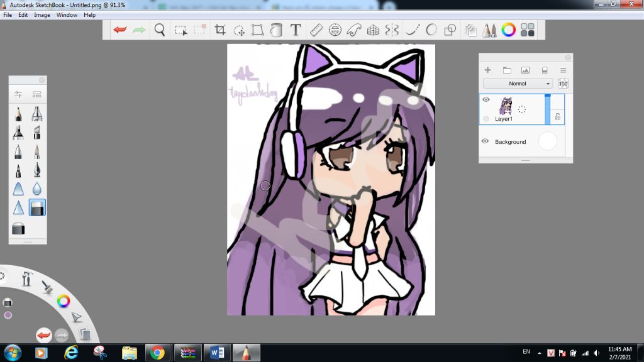Open the brush library grid icon
The width and height of the screenshot is (644, 362).
point(37,94)
